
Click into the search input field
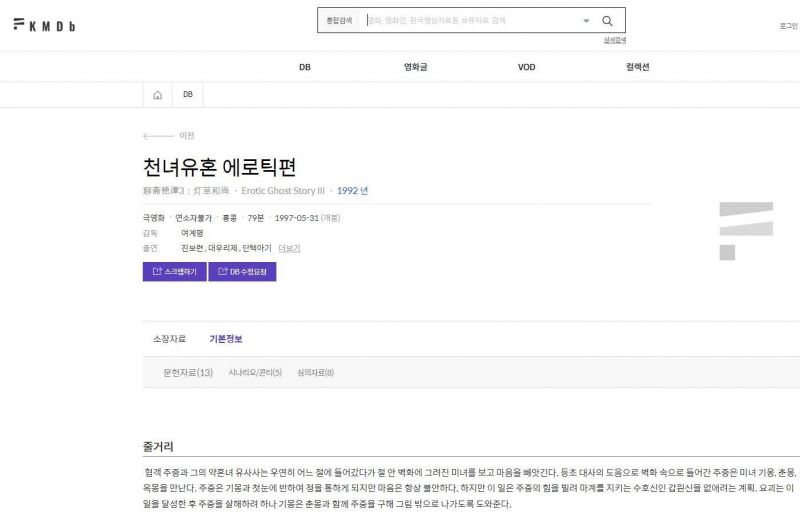click(x=470, y=20)
